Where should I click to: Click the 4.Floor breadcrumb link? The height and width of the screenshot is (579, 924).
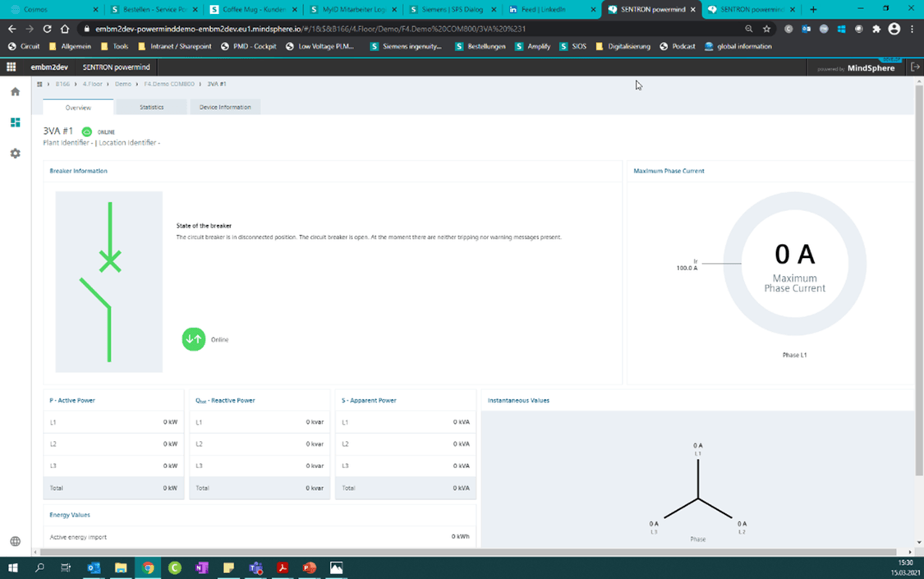(x=92, y=85)
